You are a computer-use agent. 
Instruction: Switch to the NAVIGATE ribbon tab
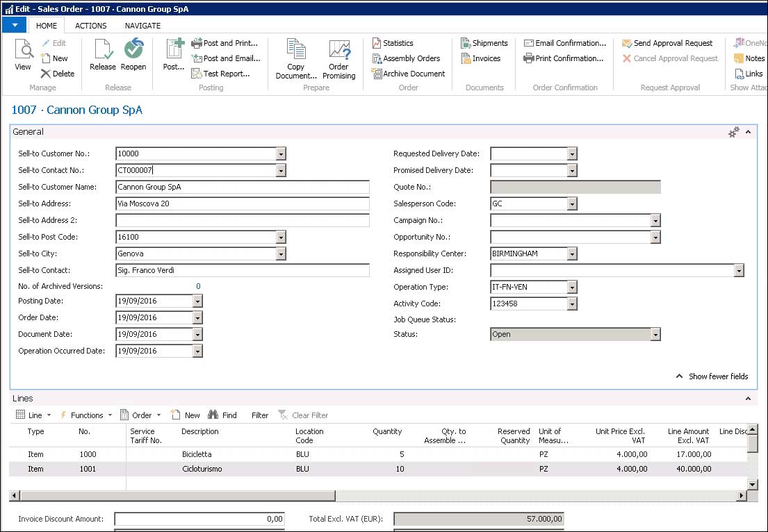tap(142, 26)
